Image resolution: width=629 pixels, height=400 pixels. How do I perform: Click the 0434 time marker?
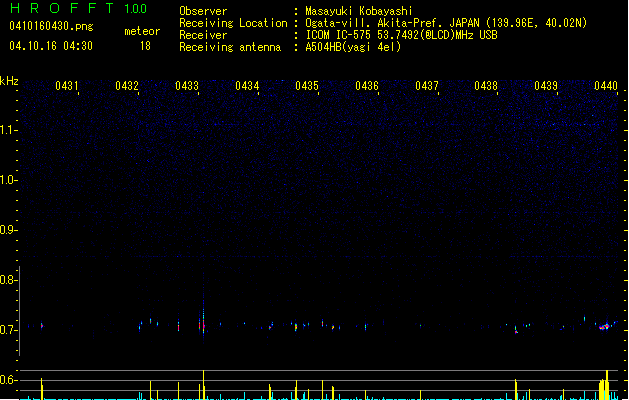[247, 86]
